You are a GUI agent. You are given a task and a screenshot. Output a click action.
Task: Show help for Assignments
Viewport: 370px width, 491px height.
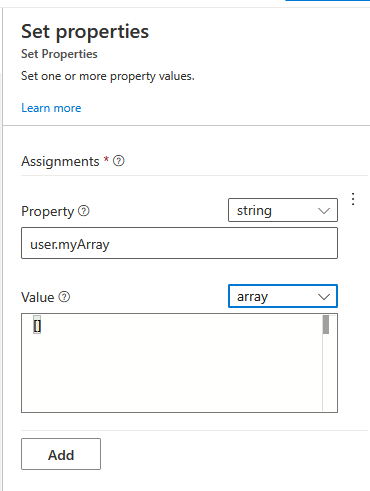(x=119, y=161)
